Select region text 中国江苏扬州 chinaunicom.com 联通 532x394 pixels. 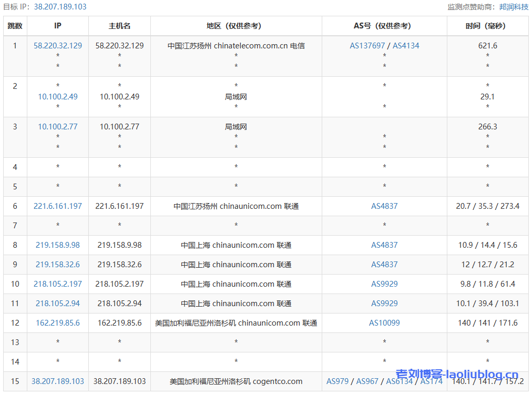tap(236, 206)
